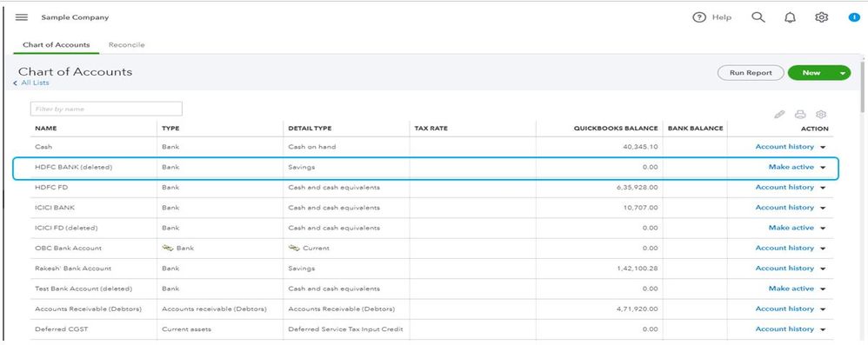Screen dimensions: 868x345
Task: Expand action dropdown for ICICI BANK
Action: pos(823,208)
